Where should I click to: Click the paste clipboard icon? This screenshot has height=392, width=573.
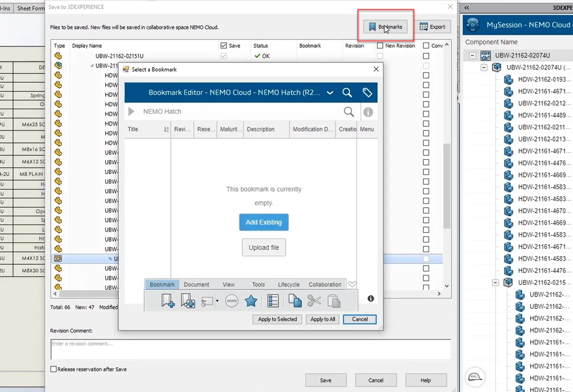[x=334, y=301]
